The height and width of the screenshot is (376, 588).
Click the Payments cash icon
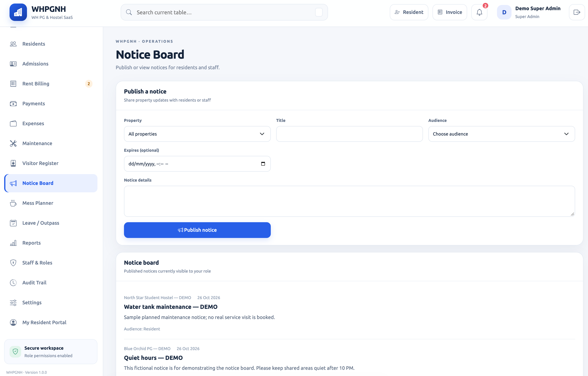pyautogui.click(x=13, y=103)
